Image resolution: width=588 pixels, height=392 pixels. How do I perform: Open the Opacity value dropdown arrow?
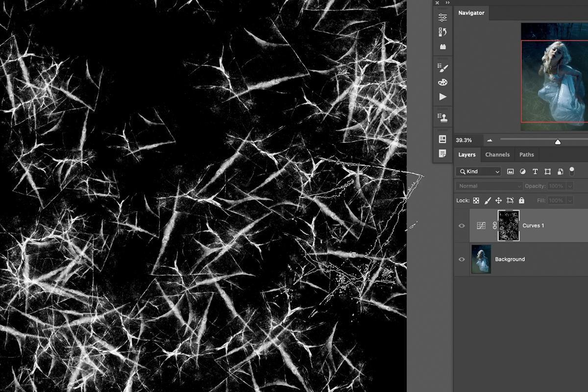(x=569, y=186)
